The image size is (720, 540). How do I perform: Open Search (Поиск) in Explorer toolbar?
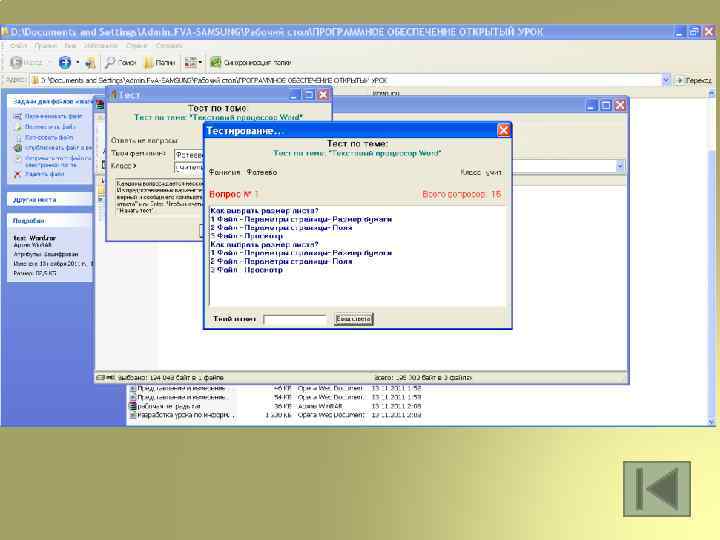point(121,62)
